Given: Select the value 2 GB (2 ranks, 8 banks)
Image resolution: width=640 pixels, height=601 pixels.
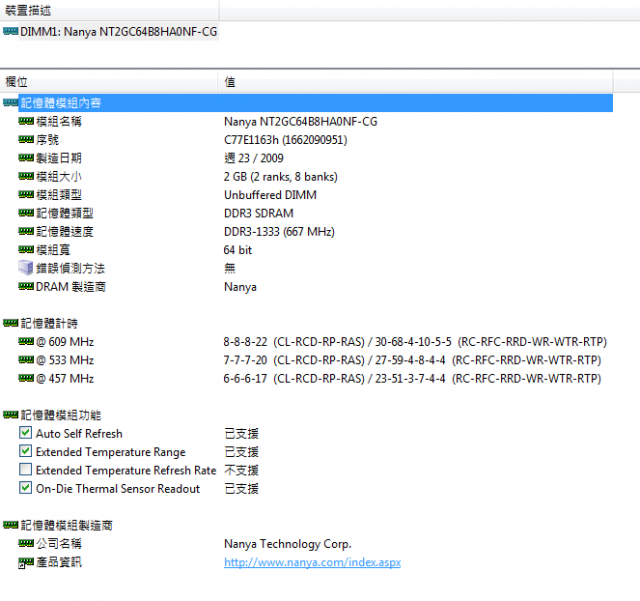Looking at the screenshot, I should pyautogui.click(x=280, y=176).
